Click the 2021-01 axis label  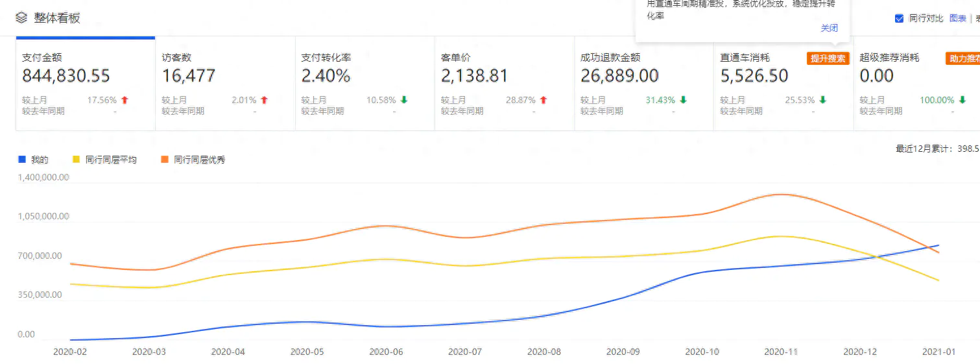tap(939, 352)
